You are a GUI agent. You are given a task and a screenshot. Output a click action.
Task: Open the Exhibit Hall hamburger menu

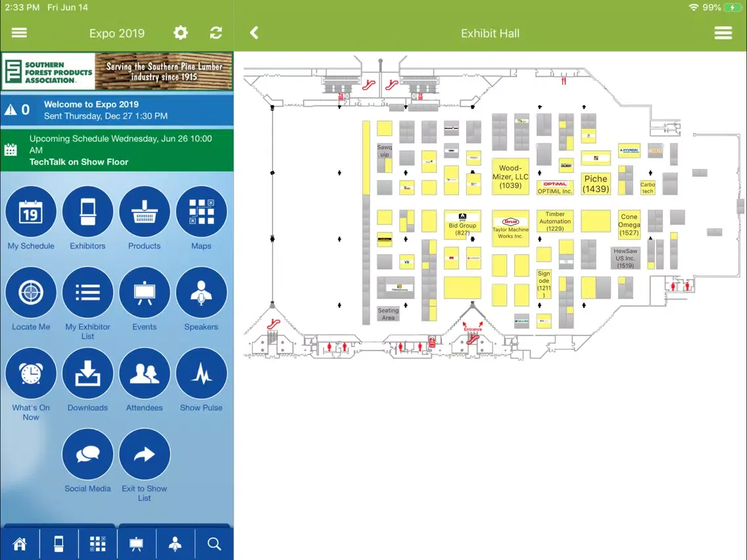pos(723,33)
